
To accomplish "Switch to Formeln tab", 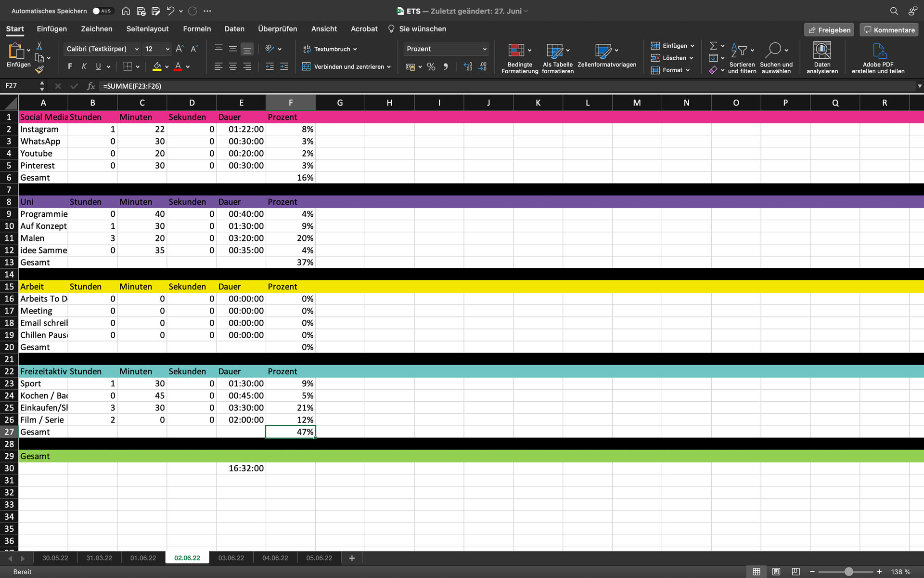I will (x=197, y=29).
